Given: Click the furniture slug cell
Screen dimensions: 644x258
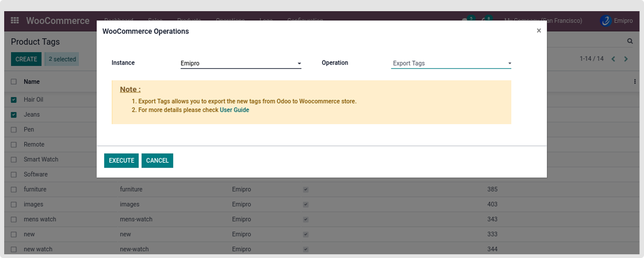Looking at the screenshot, I should [131, 190].
